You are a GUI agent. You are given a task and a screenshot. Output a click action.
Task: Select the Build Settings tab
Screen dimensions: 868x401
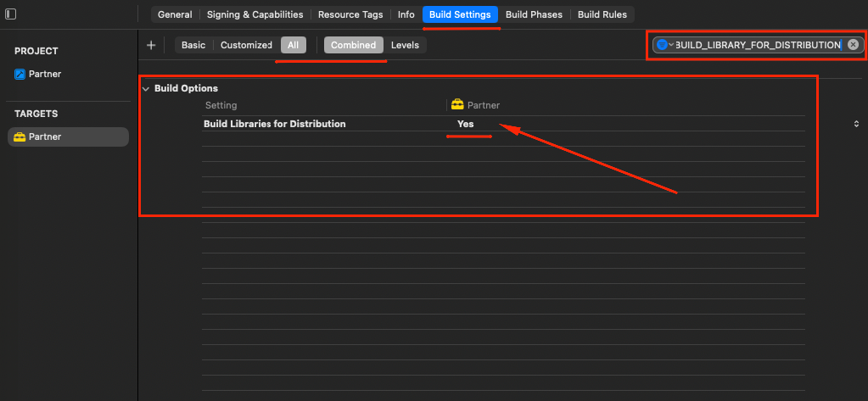click(x=460, y=14)
